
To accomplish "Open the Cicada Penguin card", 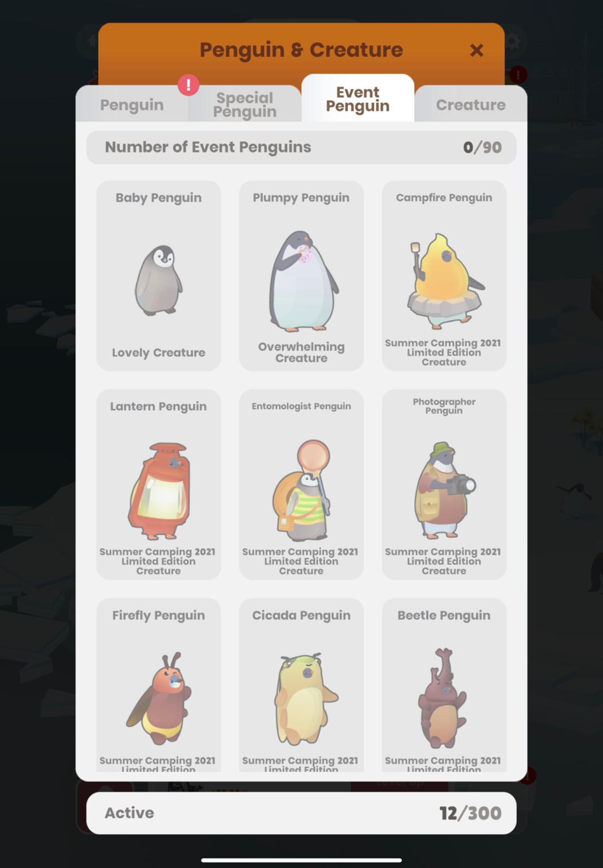I will point(301,685).
